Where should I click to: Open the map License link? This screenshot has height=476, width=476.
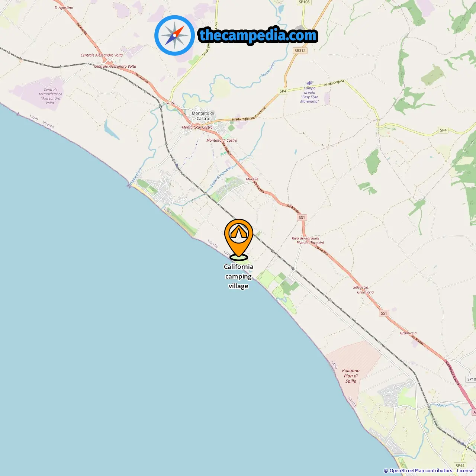tap(465, 471)
